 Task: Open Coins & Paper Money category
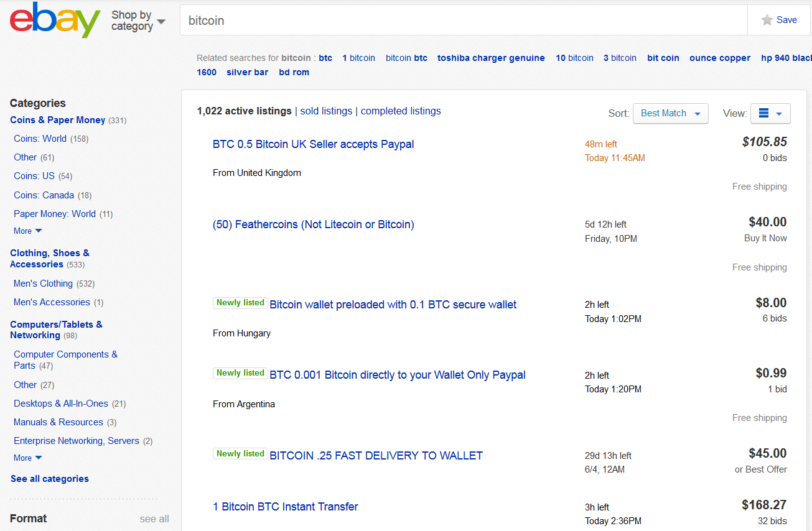(58, 120)
